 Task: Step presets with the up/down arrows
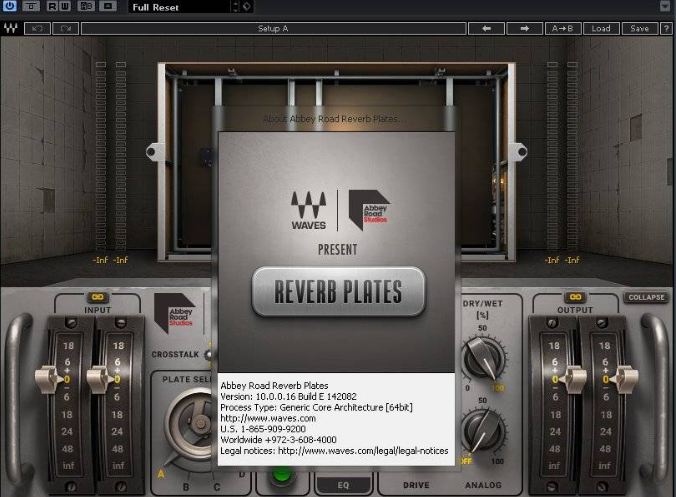coord(235,7)
